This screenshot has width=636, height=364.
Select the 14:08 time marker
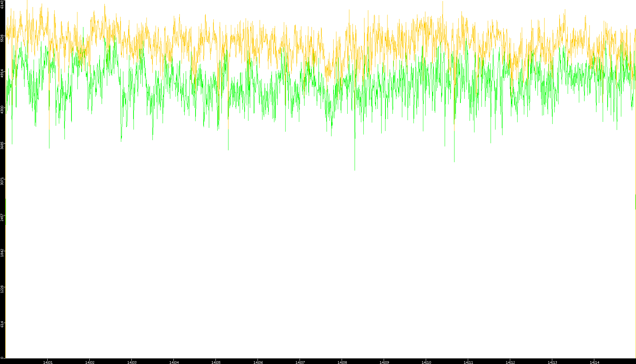(x=342, y=362)
